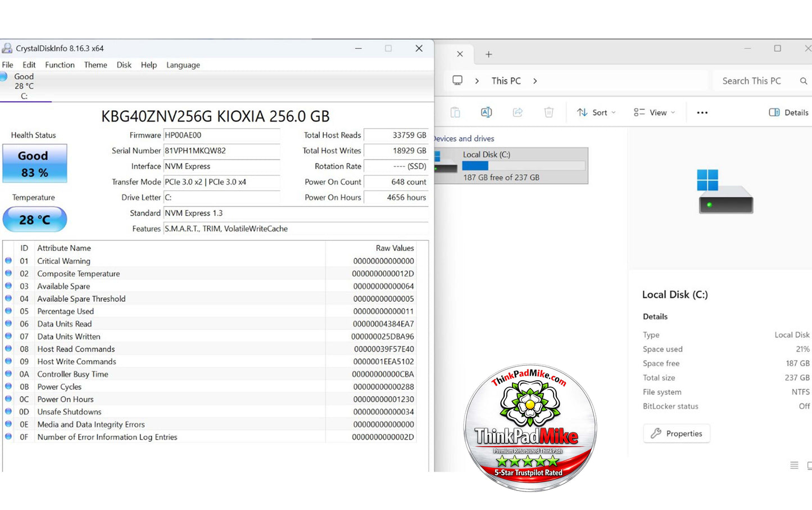812x510 pixels.
Task: Click the CrystalDiskInfo title bar app icon
Action: tap(7, 48)
